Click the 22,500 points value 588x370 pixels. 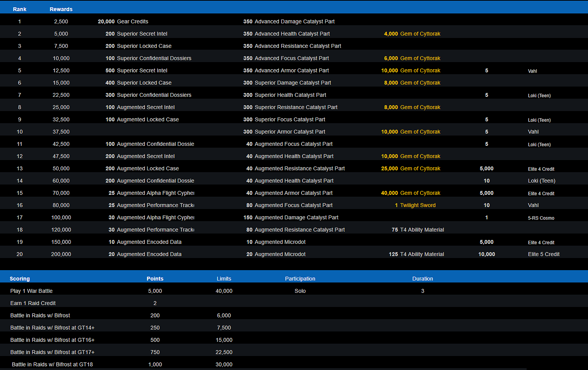(x=61, y=95)
